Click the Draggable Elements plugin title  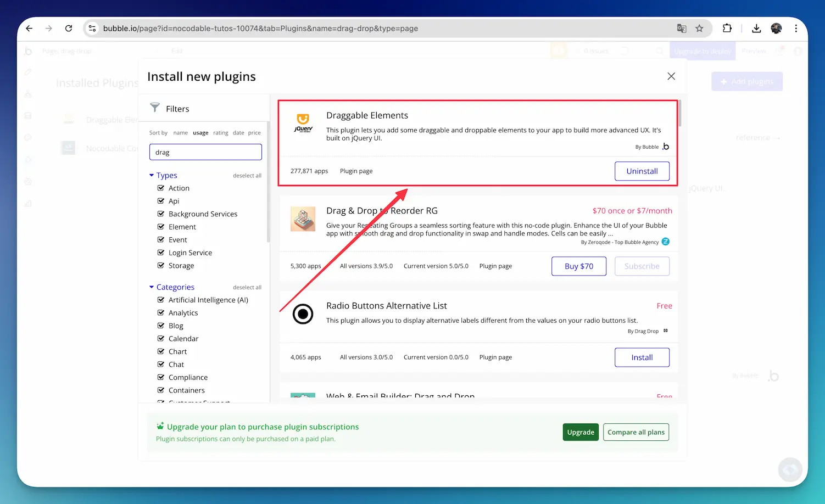coord(367,115)
